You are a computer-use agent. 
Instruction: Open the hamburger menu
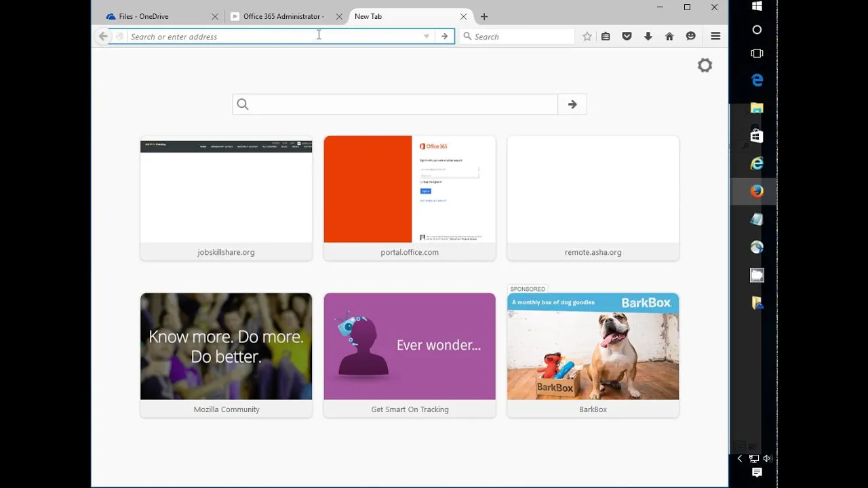click(715, 37)
